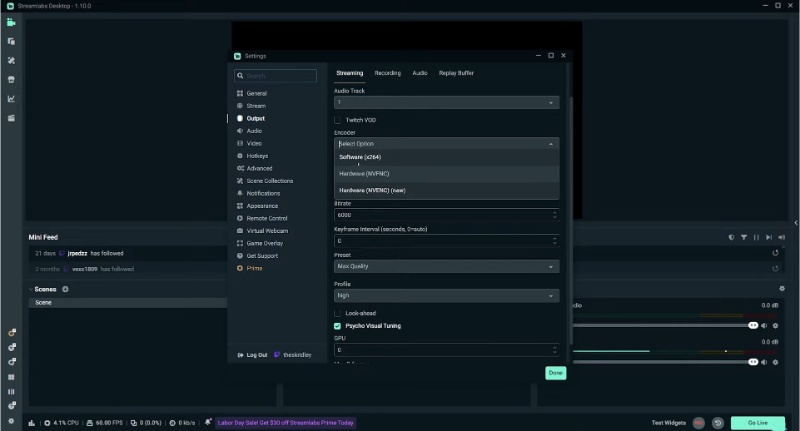This screenshot has width=800, height=431.
Task: Enable the Twitch VOD checkbox
Action: 337,120
